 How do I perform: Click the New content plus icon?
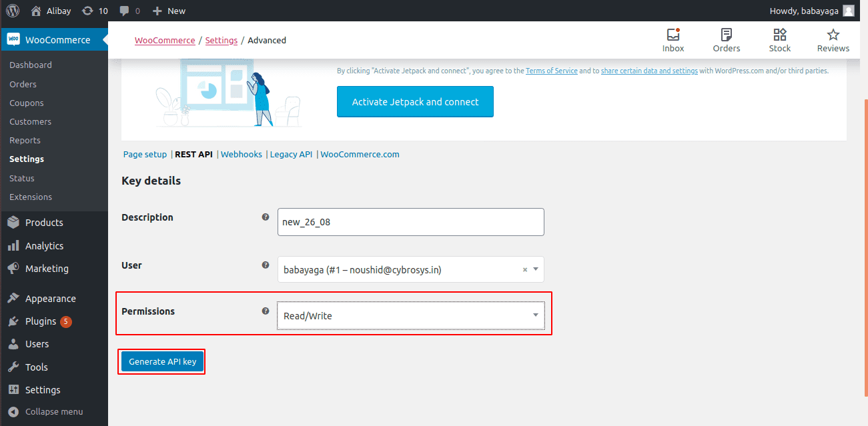157,11
